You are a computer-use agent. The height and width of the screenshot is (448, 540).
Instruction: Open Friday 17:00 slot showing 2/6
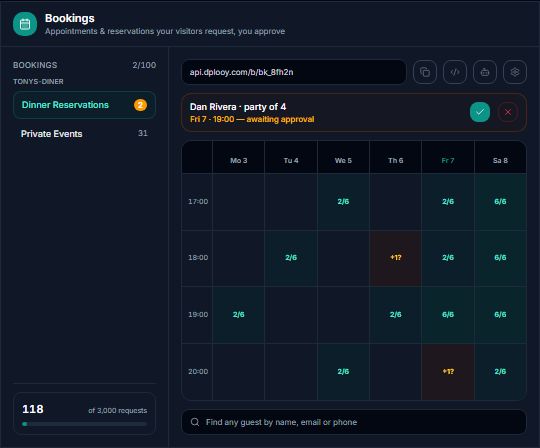coord(448,202)
